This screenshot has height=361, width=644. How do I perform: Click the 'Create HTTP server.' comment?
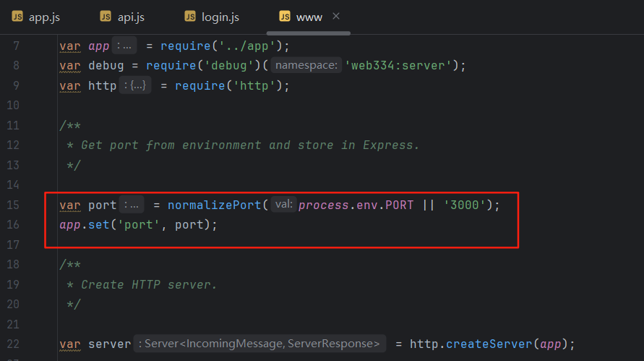(149, 284)
